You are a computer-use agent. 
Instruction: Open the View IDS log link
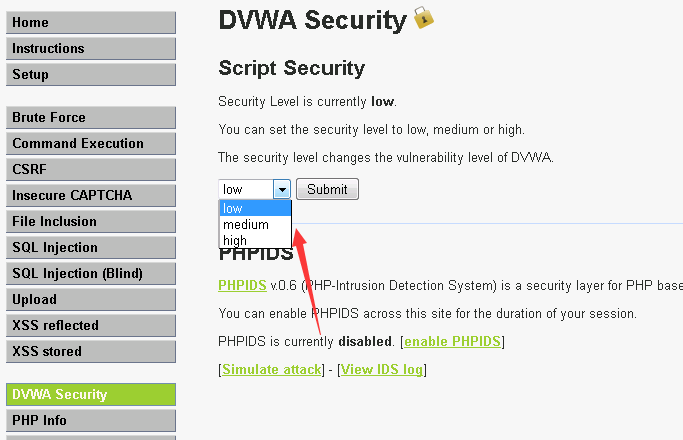(x=382, y=369)
